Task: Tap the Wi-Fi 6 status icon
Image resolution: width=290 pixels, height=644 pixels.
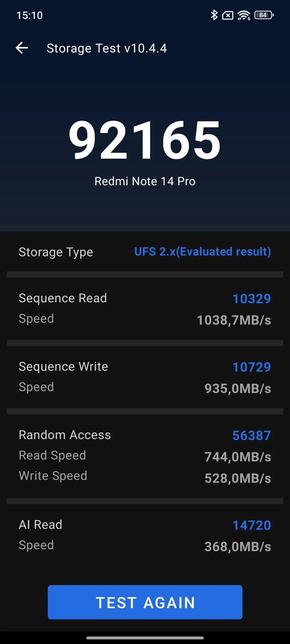Action: click(x=244, y=15)
